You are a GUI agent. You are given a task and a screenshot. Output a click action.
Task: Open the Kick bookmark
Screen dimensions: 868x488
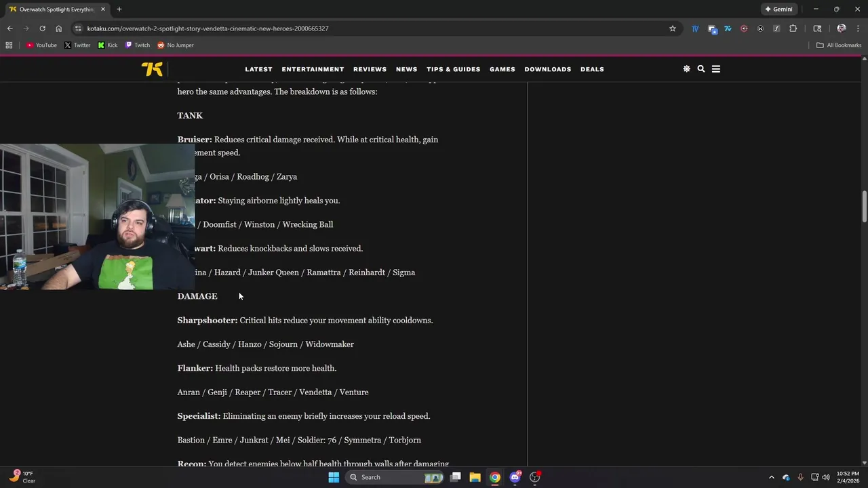click(x=108, y=45)
